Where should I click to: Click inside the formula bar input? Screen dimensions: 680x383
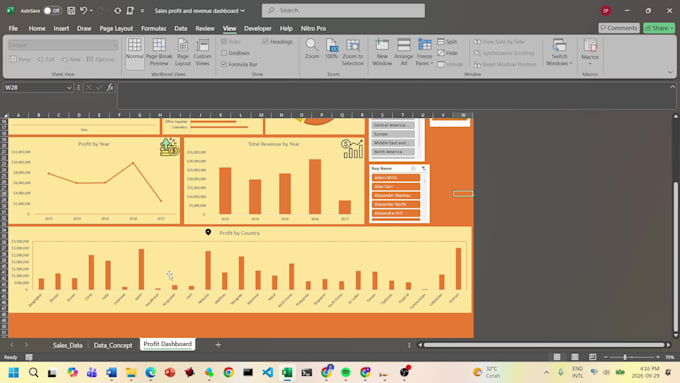(392, 95)
